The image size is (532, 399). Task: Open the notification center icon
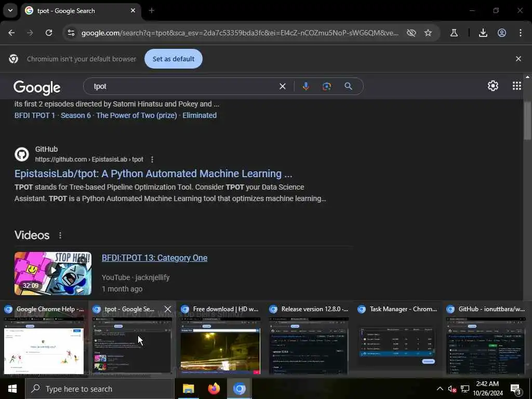coord(516,389)
